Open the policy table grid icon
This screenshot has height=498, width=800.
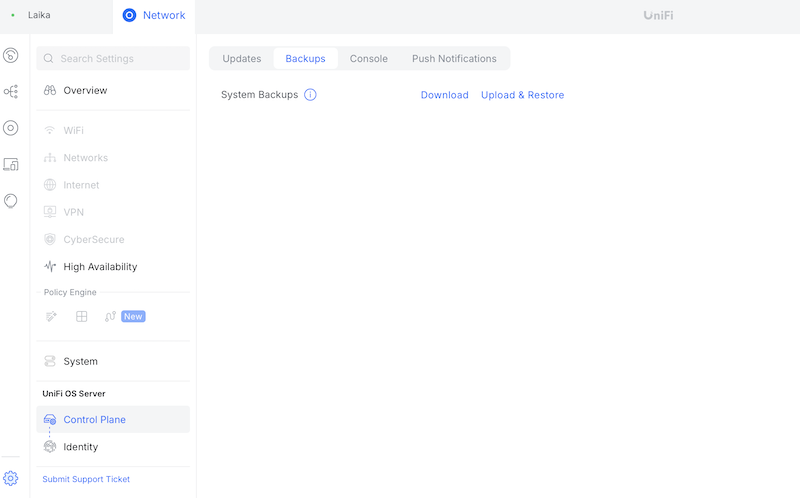click(82, 316)
